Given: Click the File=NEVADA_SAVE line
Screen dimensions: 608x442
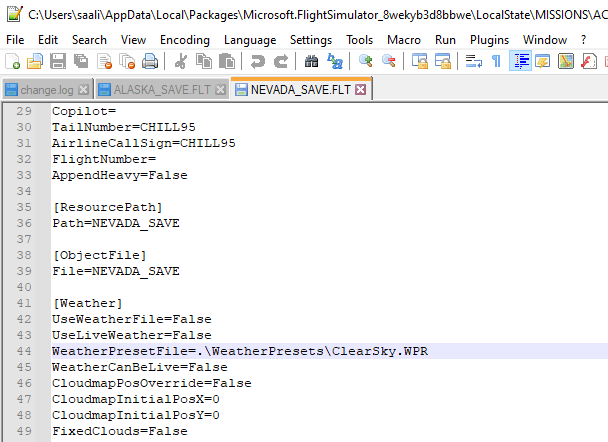Looking at the screenshot, I should [116, 271].
